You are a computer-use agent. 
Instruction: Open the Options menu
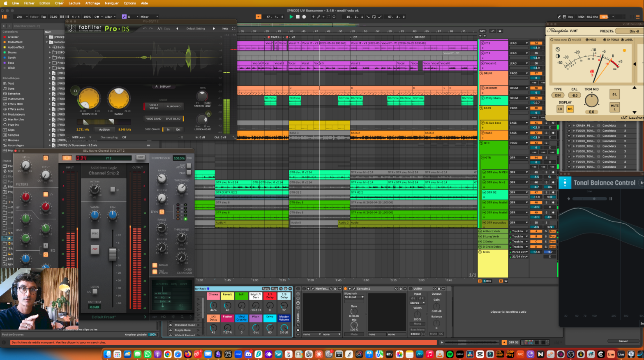pos(130,3)
